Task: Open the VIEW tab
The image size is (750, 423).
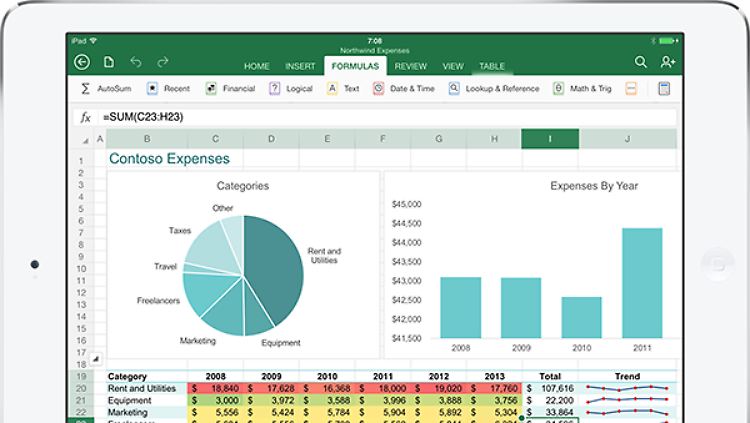Action: click(x=452, y=67)
